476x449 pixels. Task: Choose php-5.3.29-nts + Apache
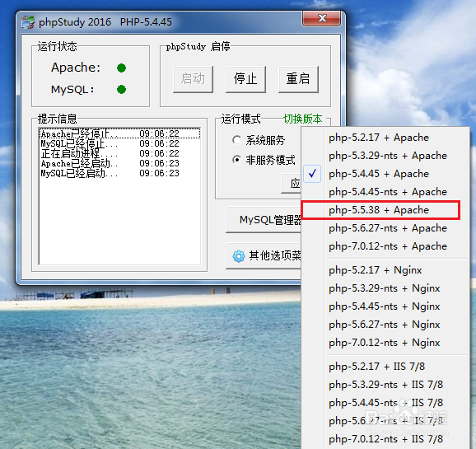coord(385,156)
